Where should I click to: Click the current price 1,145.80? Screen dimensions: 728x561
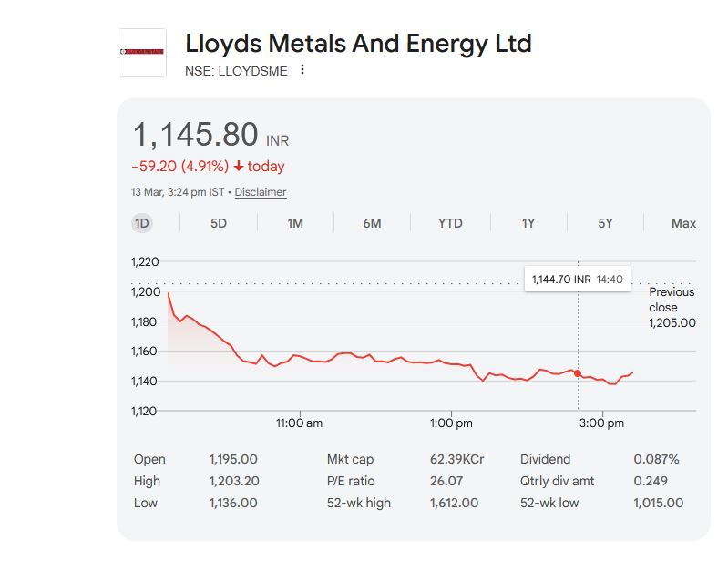click(196, 135)
